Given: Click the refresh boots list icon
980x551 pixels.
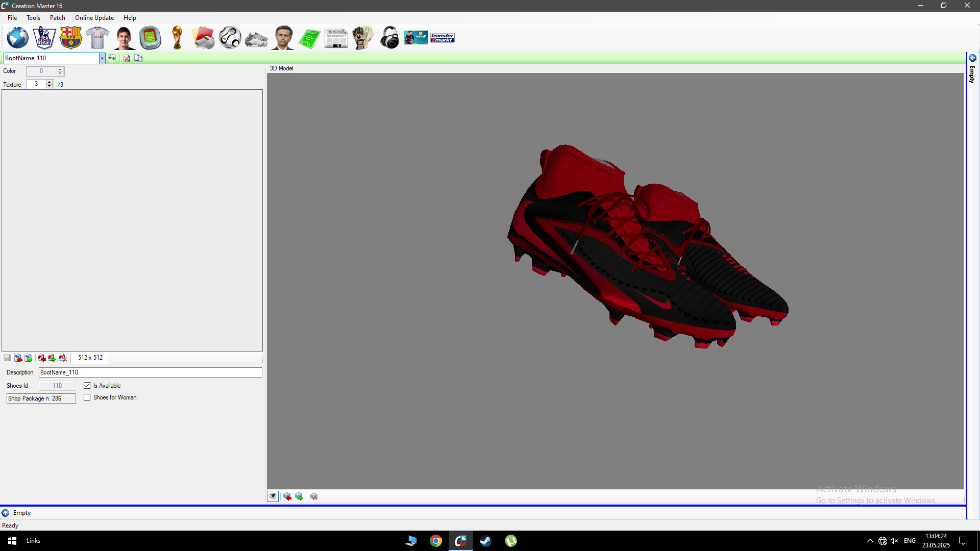Looking at the screenshot, I should [x=112, y=58].
